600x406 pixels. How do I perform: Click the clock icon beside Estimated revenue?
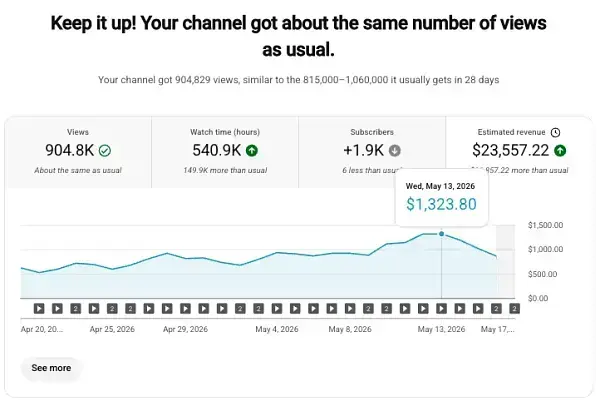point(555,132)
